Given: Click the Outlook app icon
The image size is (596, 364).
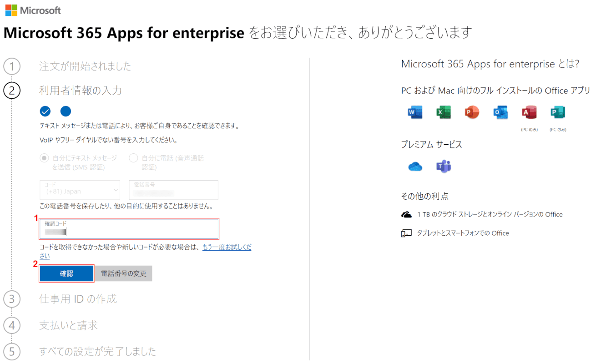Looking at the screenshot, I should pos(500,112).
